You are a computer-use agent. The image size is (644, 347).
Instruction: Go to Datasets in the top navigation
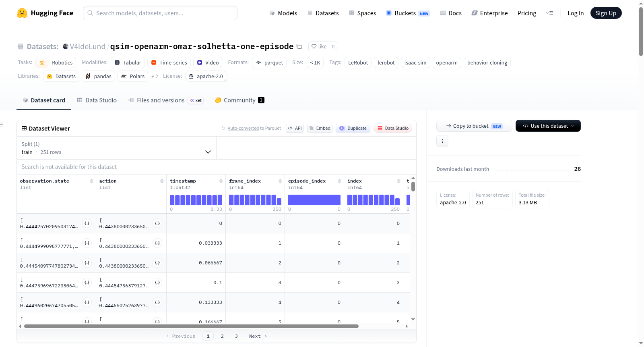(x=323, y=13)
